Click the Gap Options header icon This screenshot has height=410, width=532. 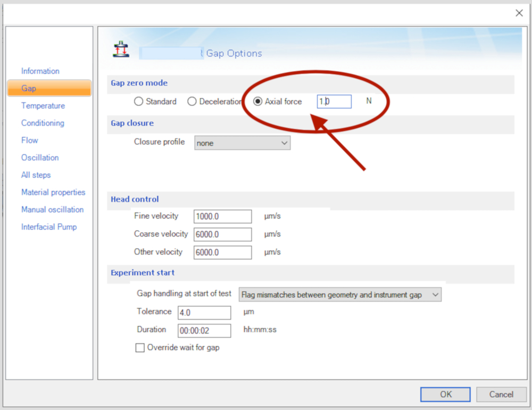click(121, 49)
